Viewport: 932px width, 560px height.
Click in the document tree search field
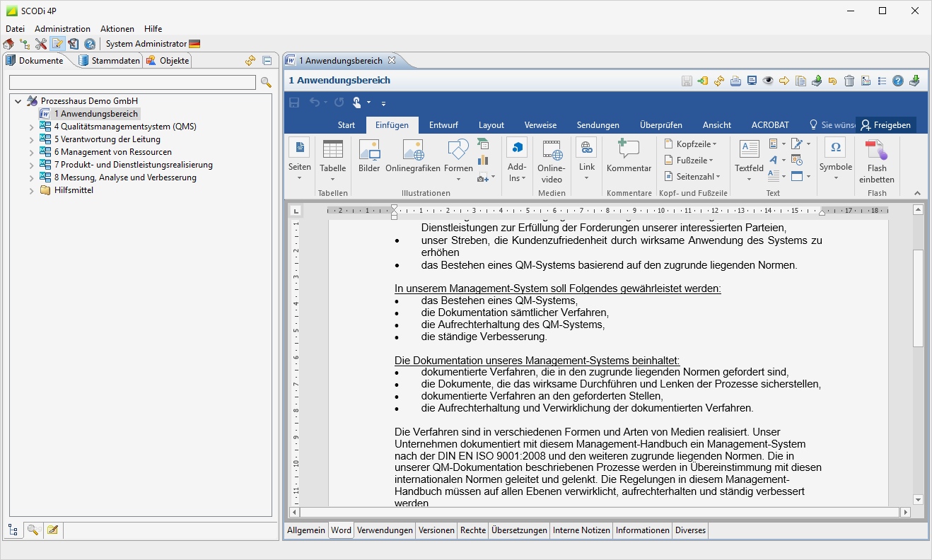click(132, 83)
